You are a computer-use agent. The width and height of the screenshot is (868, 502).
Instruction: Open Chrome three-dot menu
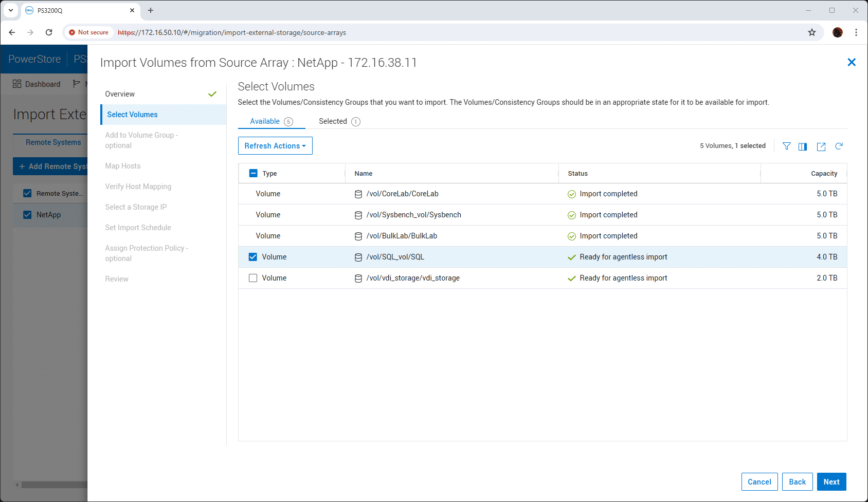(x=856, y=32)
